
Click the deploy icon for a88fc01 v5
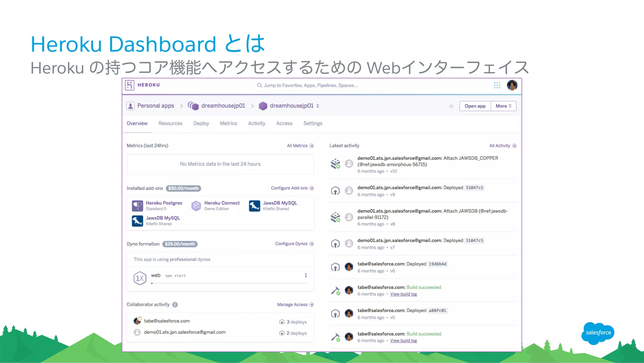335,314
